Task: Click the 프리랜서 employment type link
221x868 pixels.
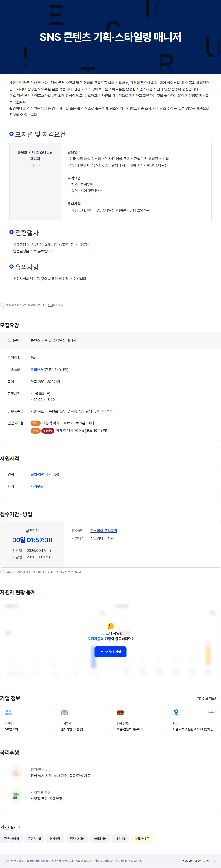Action: [37, 370]
